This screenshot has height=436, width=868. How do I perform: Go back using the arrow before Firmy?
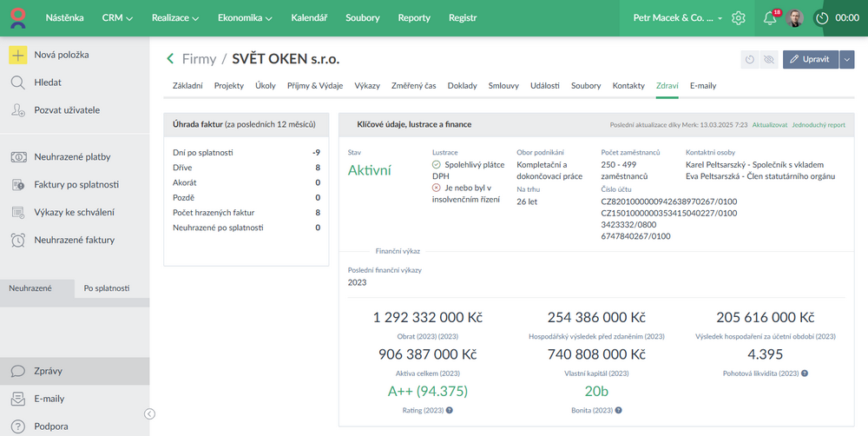coord(171,59)
